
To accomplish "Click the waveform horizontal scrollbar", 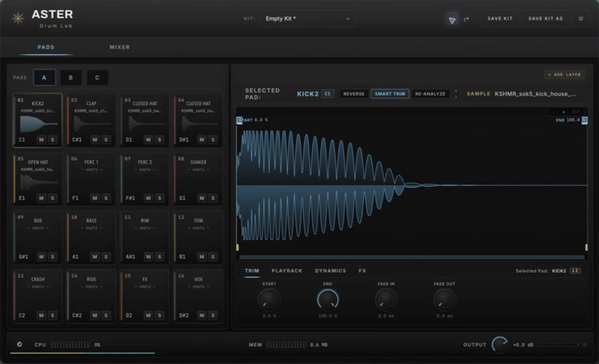I will point(412,257).
